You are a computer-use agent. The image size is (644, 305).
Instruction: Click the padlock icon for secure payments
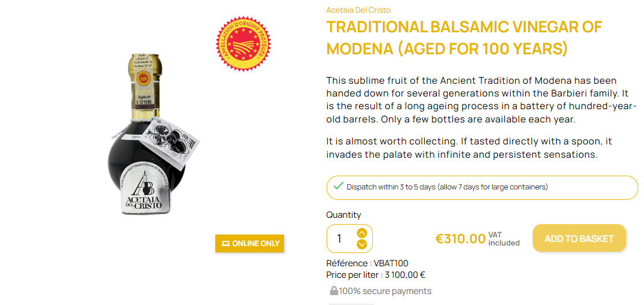[334, 291]
